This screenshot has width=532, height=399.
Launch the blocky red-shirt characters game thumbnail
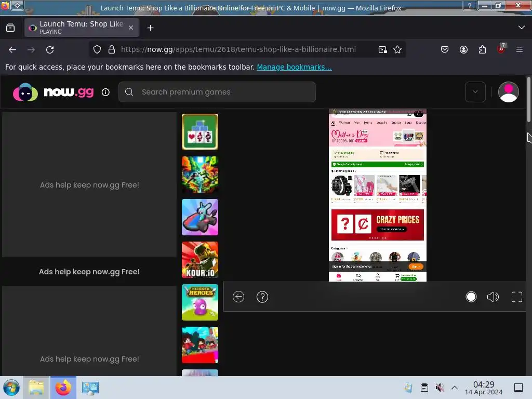point(200,345)
